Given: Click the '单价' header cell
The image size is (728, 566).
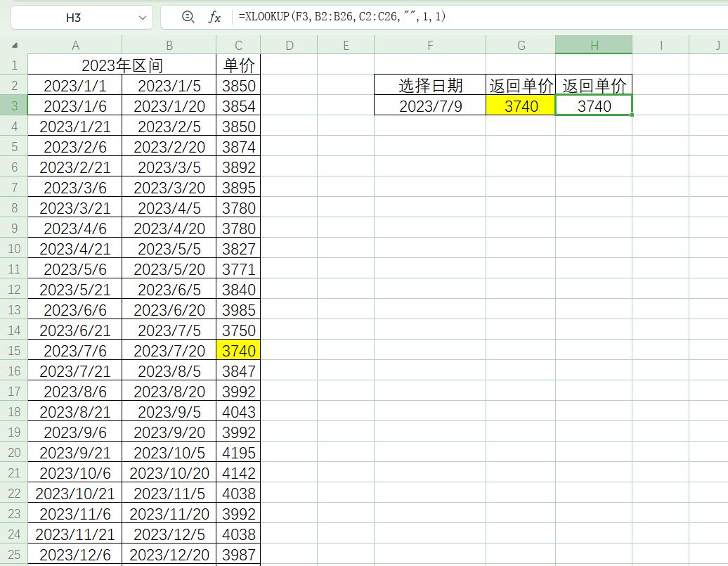Looking at the screenshot, I should [x=239, y=65].
